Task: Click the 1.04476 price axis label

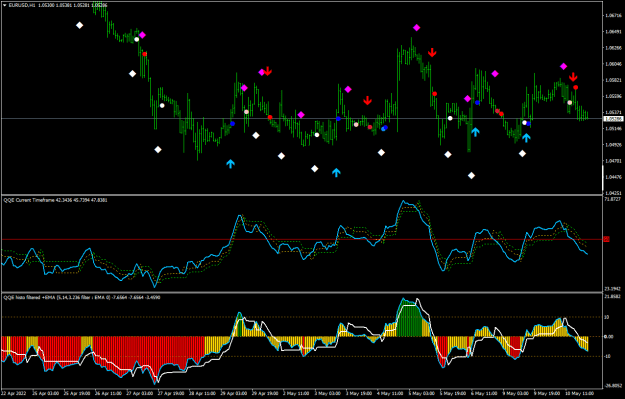Action: (x=613, y=177)
